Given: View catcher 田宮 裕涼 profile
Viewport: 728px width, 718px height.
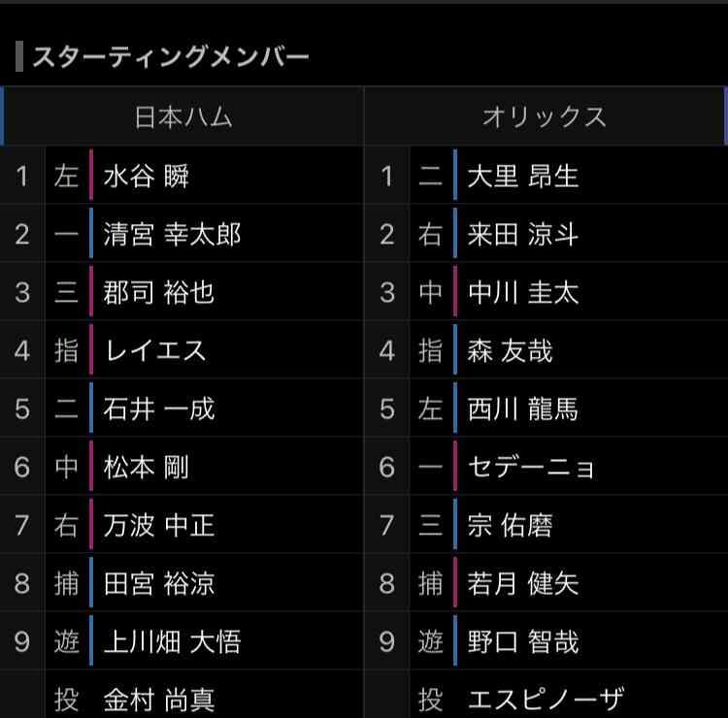Looking at the screenshot, I should click(x=159, y=583).
